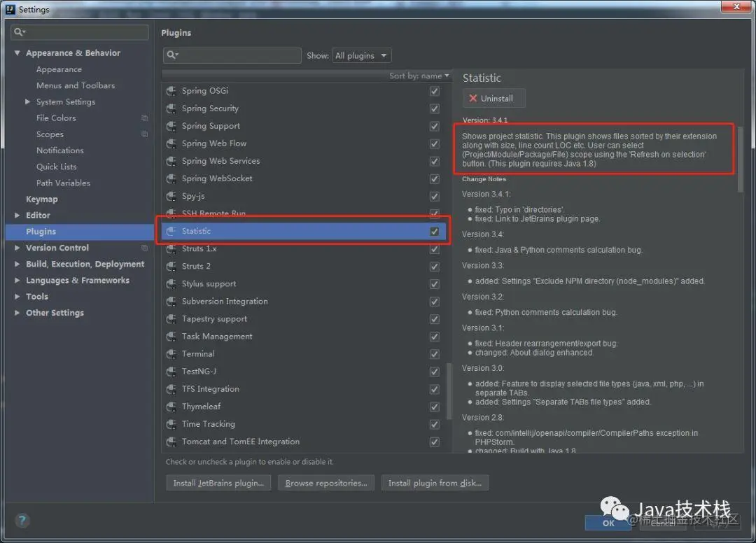The height and width of the screenshot is (543, 756).
Task: Select Path Variables in the tree
Action: pyautogui.click(x=63, y=183)
